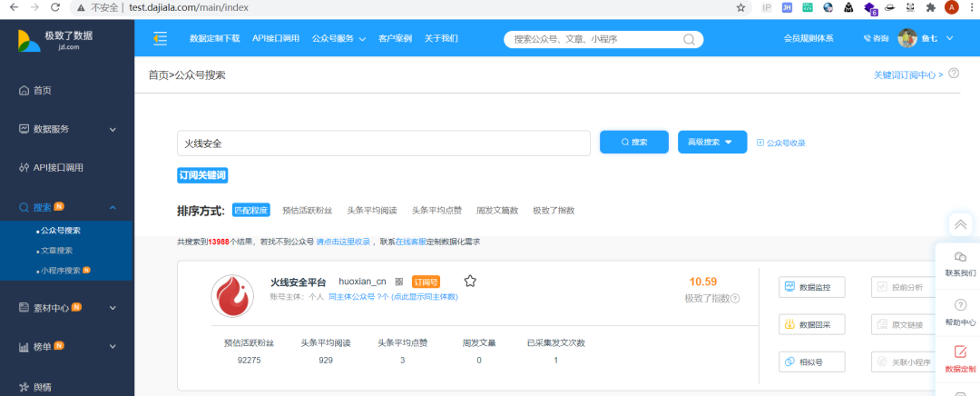980x396 pixels.
Task: Click 关联小程序 button
Action: click(903, 361)
